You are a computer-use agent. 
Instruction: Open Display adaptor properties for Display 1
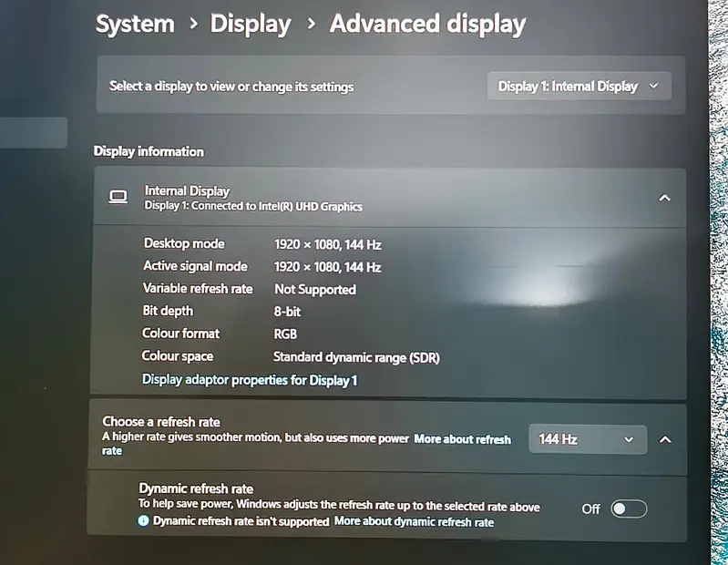[250, 380]
